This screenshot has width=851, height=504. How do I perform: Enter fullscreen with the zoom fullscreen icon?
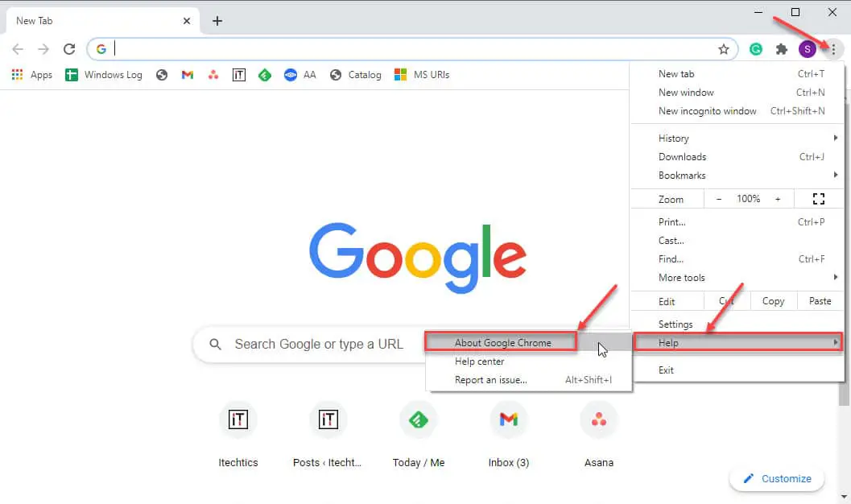pyautogui.click(x=819, y=199)
